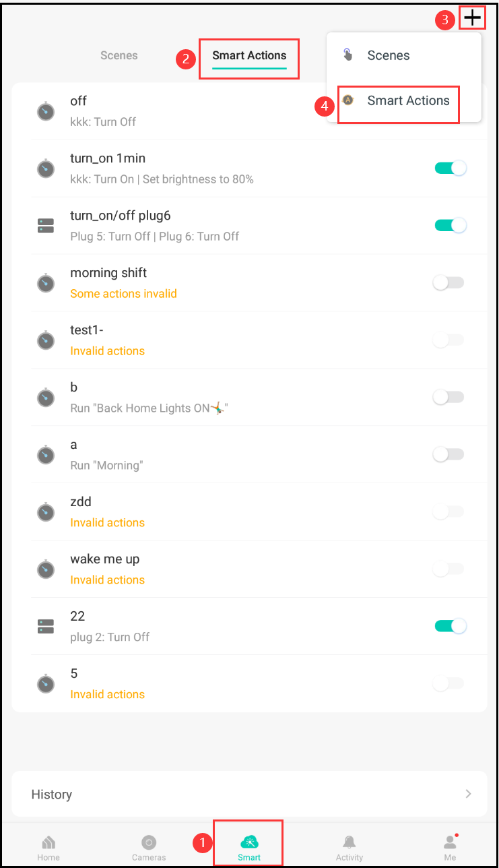Enable the morning shift toggle
499x868 pixels.
(448, 283)
